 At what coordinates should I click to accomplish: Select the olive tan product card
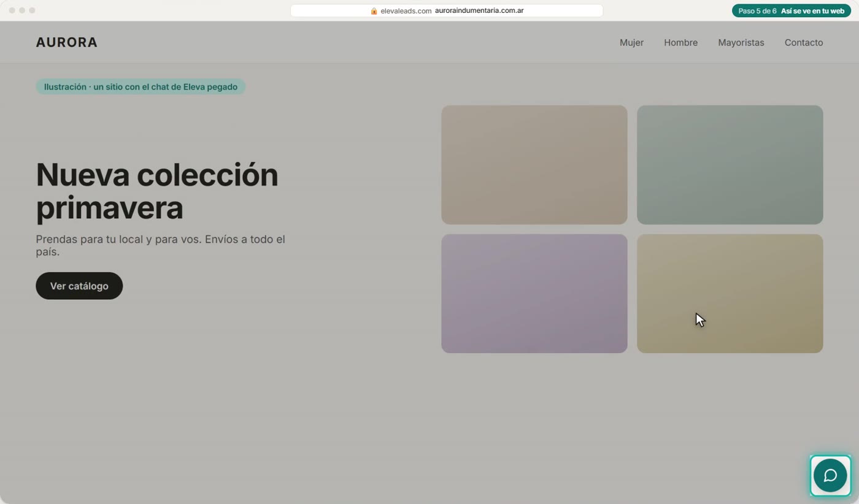point(730,294)
